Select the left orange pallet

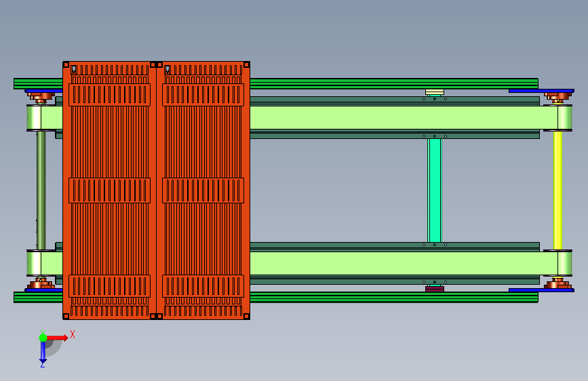(x=109, y=190)
